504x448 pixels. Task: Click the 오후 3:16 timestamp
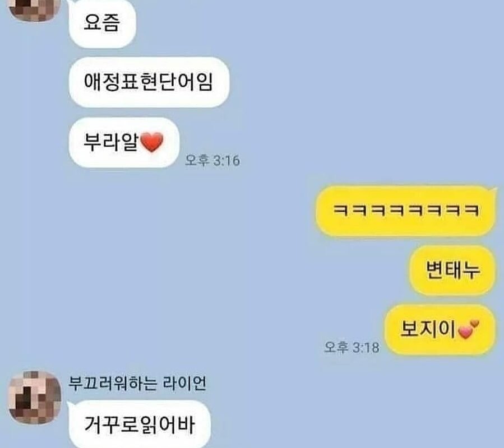tap(212, 160)
